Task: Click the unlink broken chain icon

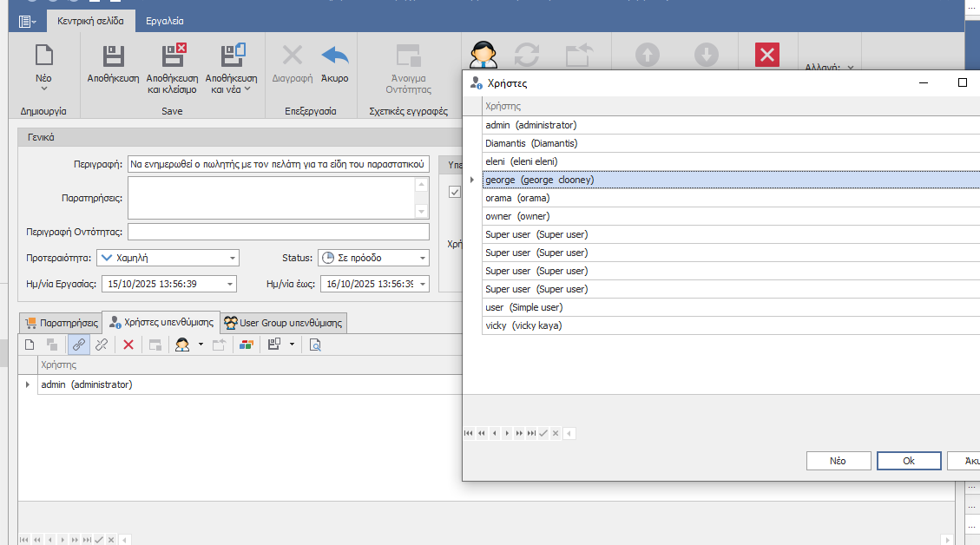Action: click(102, 345)
